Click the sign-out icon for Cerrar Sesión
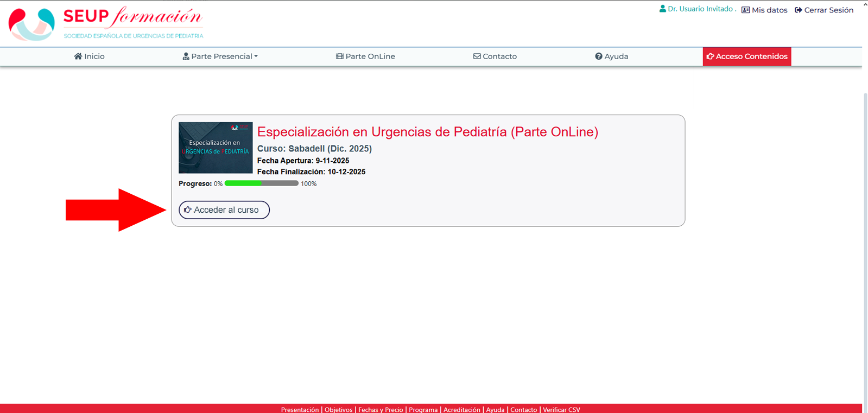 click(x=799, y=10)
